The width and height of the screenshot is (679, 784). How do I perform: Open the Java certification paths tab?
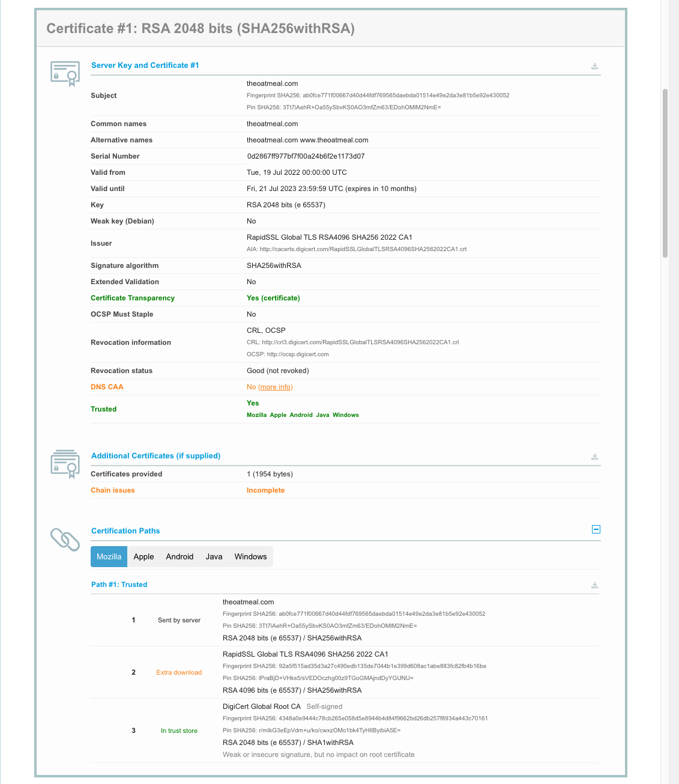pyautogui.click(x=214, y=556)
